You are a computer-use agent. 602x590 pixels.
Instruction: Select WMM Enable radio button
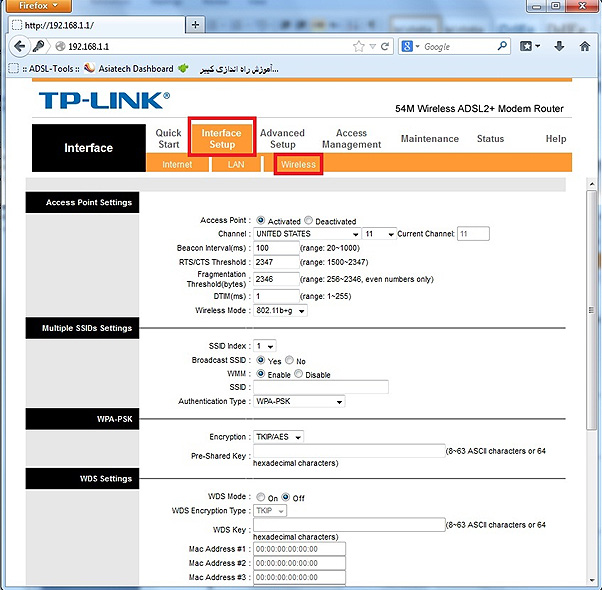[x=261, y=374]
